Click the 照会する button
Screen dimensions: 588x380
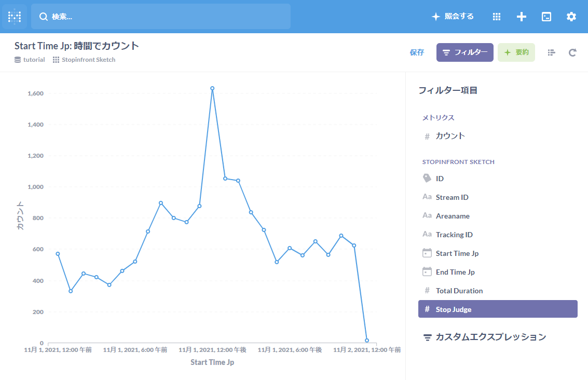[x=453, y=17]
